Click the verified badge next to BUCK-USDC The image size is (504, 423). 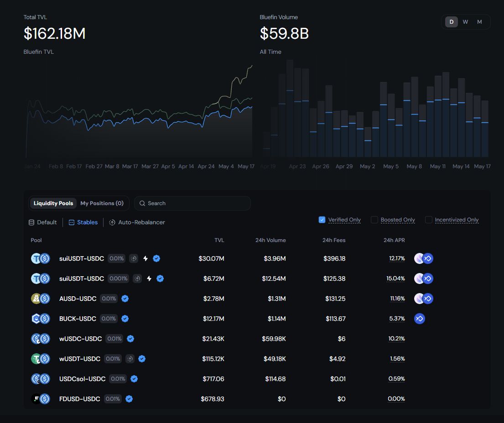tap(125, 319)
